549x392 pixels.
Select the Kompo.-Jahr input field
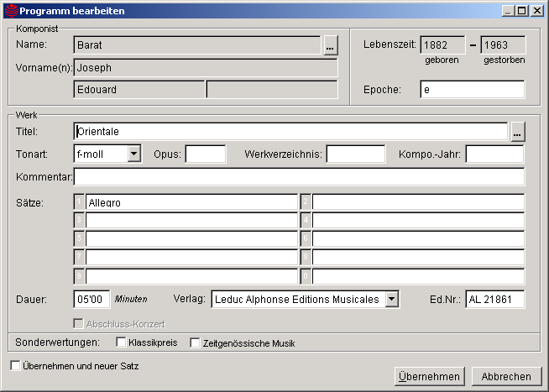(x=494, y=154)
